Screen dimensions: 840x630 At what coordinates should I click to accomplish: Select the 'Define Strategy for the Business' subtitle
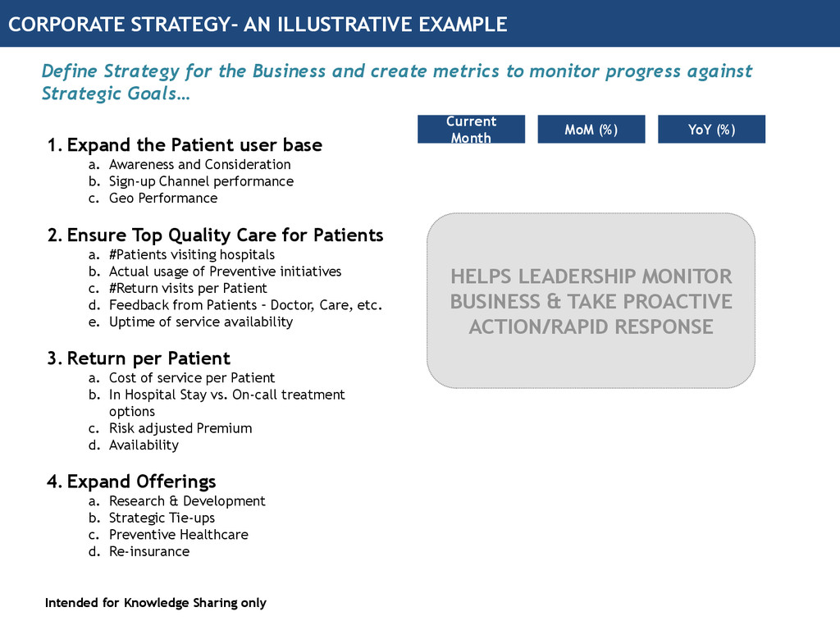pos(397,82)
